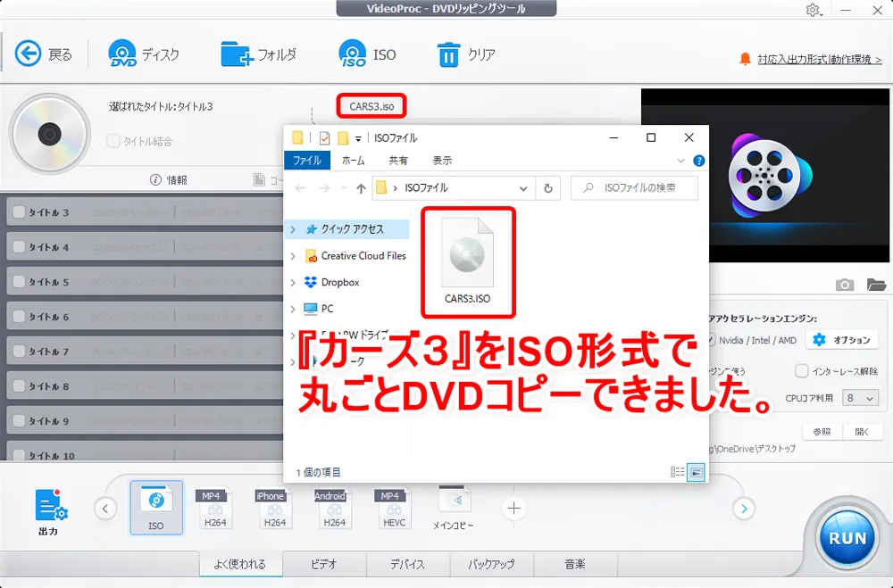Add a new profile with the plus icon
893x588 pixels.
(513, 509)
